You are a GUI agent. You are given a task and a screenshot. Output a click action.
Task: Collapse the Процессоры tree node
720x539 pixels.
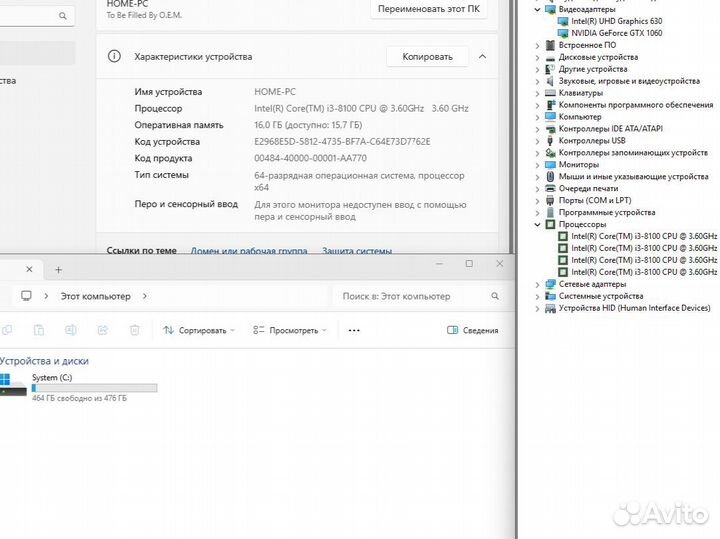click(x=538, y=225)
